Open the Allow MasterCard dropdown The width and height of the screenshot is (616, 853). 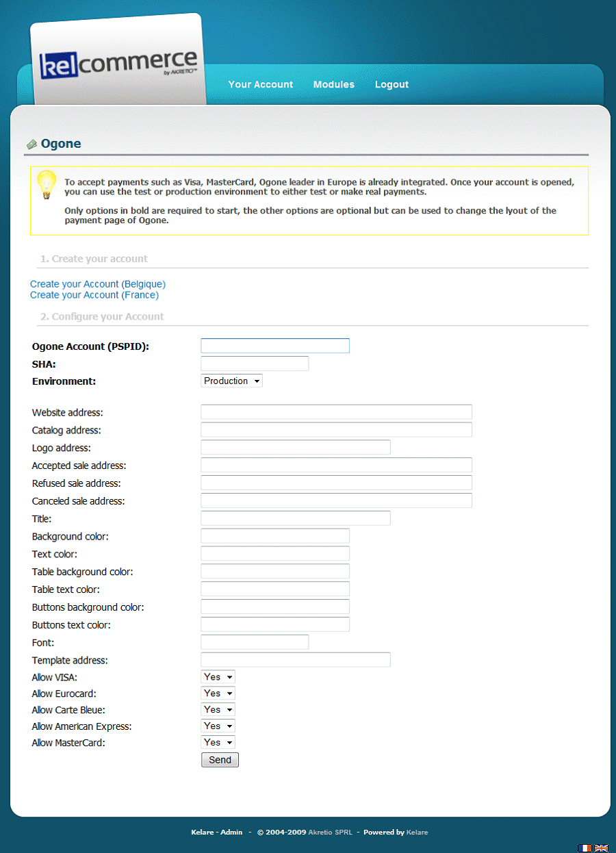point(218,743)
